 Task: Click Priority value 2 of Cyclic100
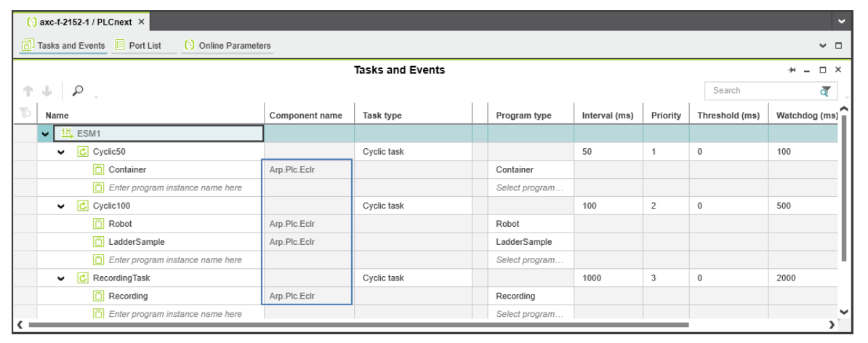click(654, 206)
